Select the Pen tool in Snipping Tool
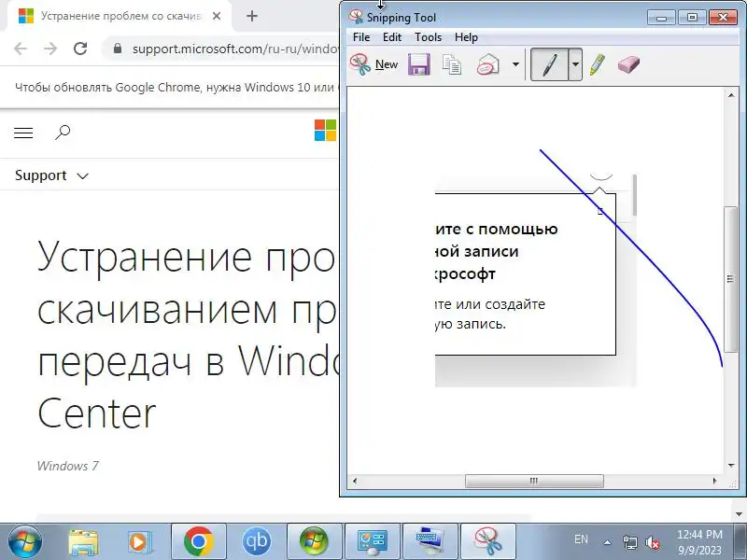747x560 pixels. [549, 64]
